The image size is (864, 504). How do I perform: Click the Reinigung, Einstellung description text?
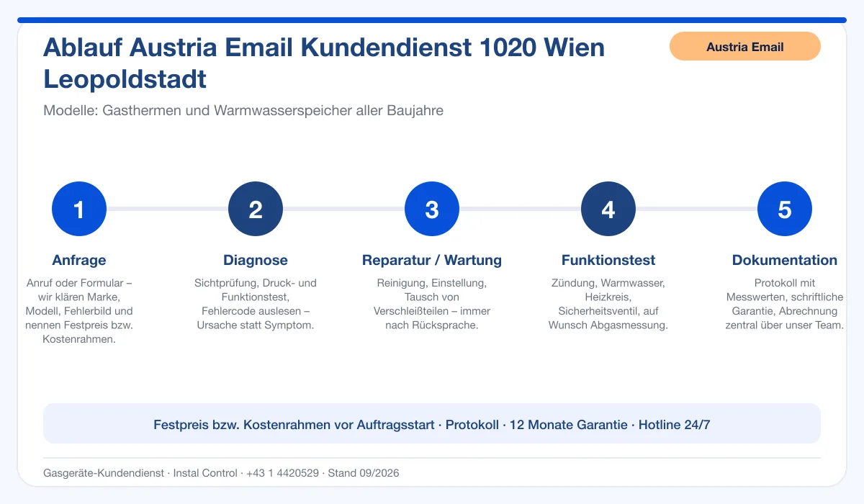pos(432,304)
